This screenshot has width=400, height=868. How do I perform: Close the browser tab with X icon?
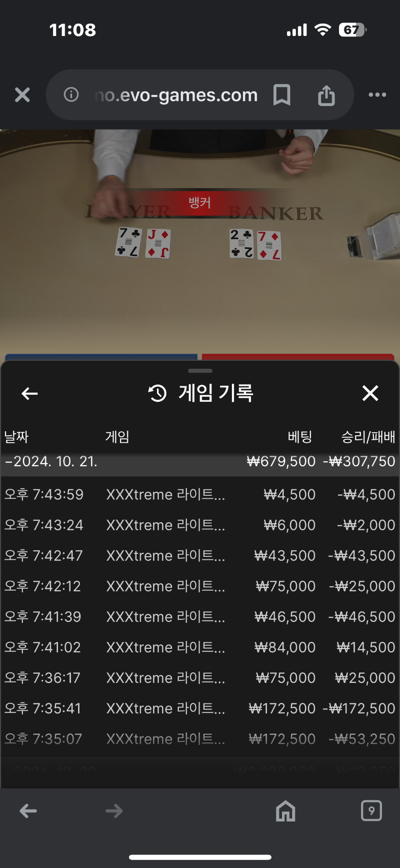[22, 95]
